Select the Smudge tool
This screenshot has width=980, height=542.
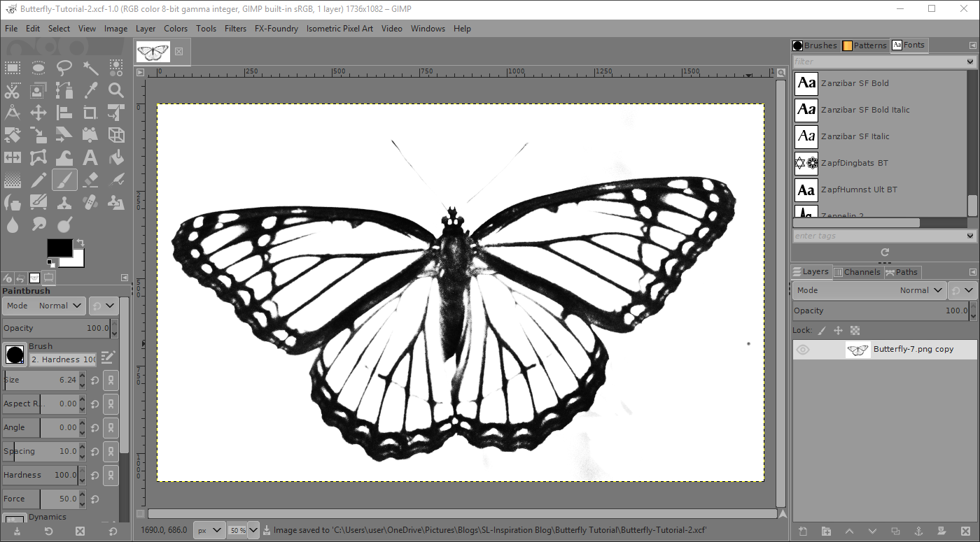39,224
